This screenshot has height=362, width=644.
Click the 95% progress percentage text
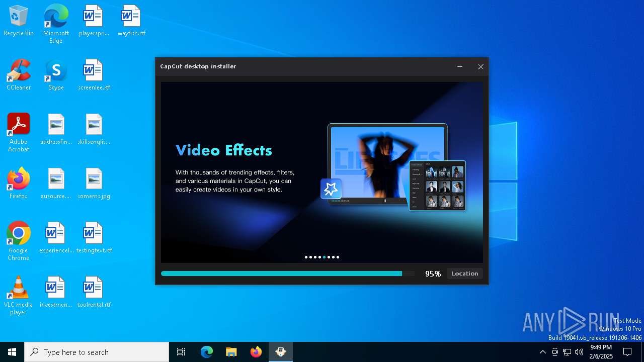[x=433, y=274]
